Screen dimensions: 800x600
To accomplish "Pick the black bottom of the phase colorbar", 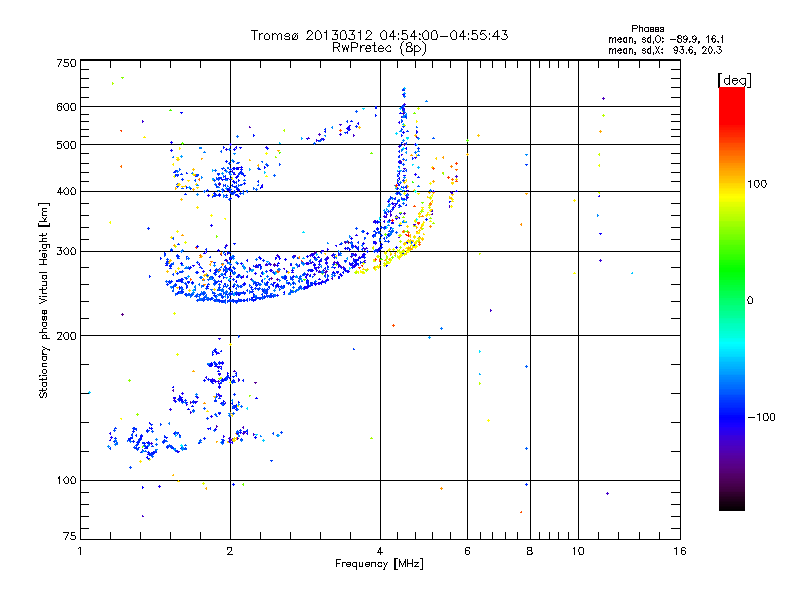I will tap(732, 504).
